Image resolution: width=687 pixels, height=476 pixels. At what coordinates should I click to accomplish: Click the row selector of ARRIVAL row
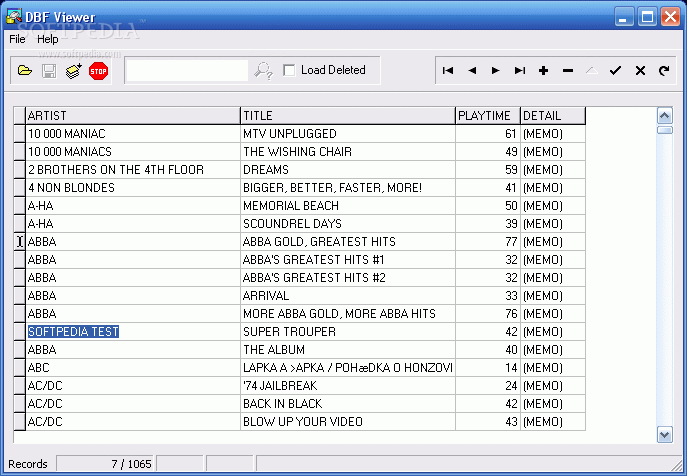coord(19,295)
